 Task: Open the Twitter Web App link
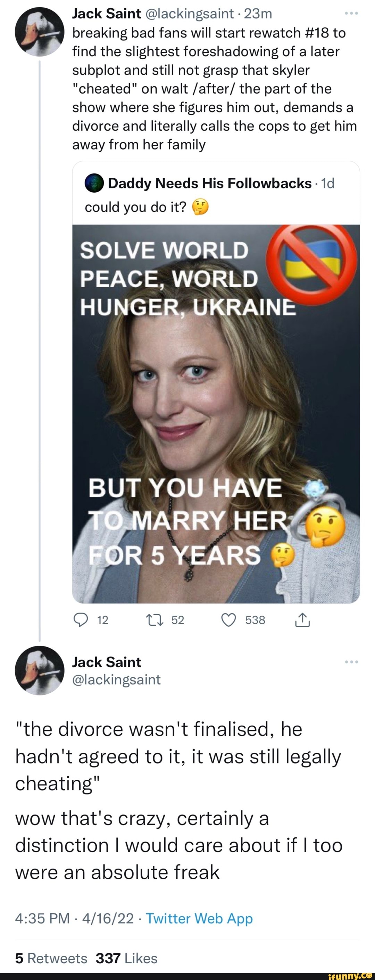199,918
